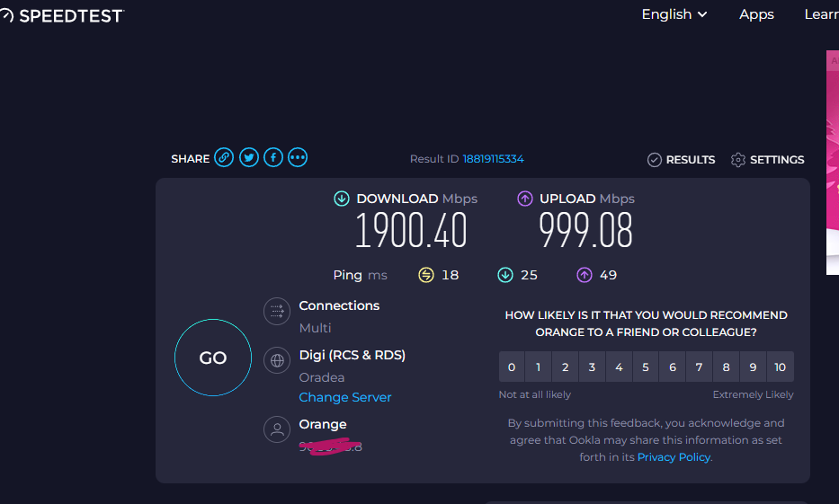The image size is (839, 504).
Task: Rate 2 on the recommendation scale
Action: tap(565, 367)
